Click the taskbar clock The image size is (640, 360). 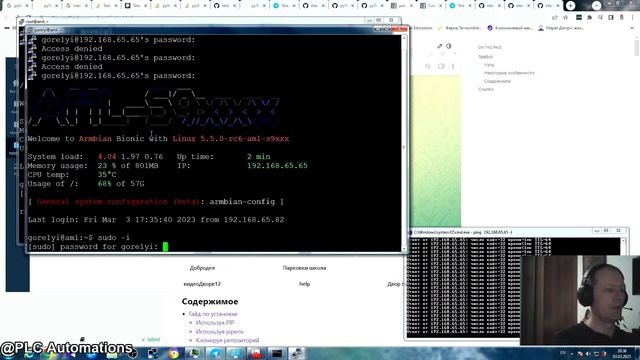(x=622, y=353)
